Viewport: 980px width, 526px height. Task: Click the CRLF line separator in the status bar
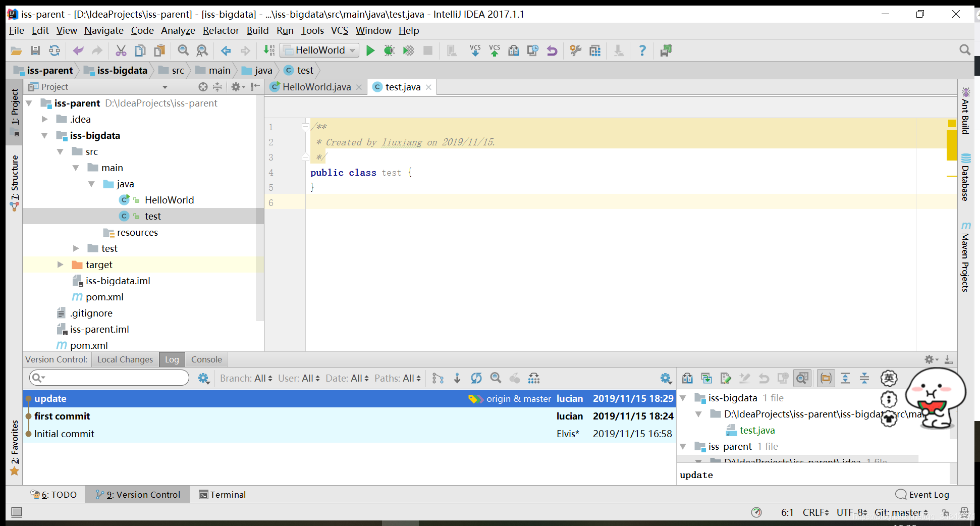815,512
